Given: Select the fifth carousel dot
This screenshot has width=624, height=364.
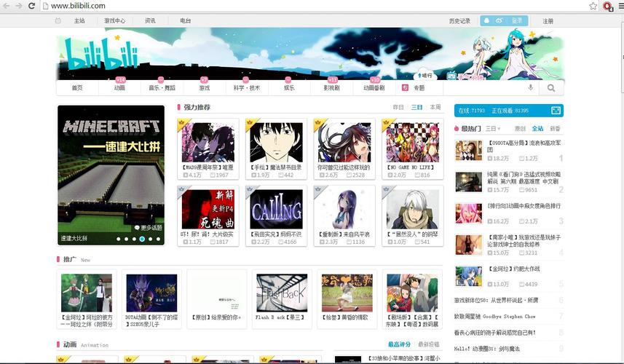Looking at the screenshot, I should tap(150, 239).
